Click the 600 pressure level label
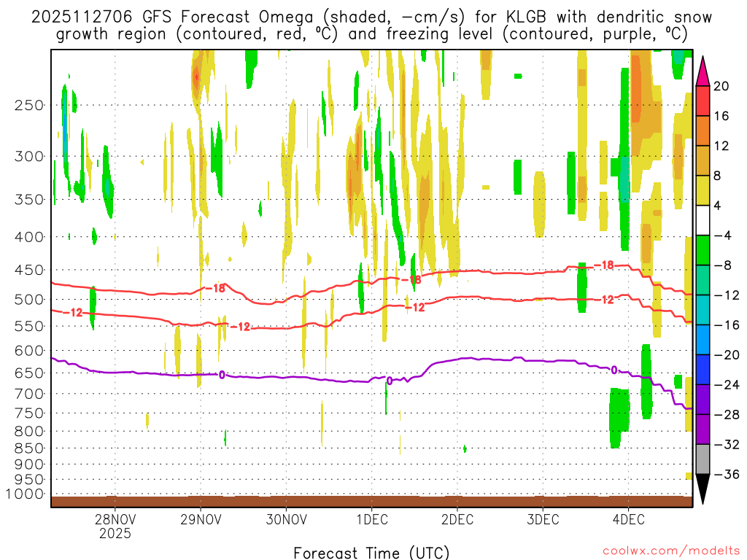The height and width of the screenshot is (560, 747). 29,351
